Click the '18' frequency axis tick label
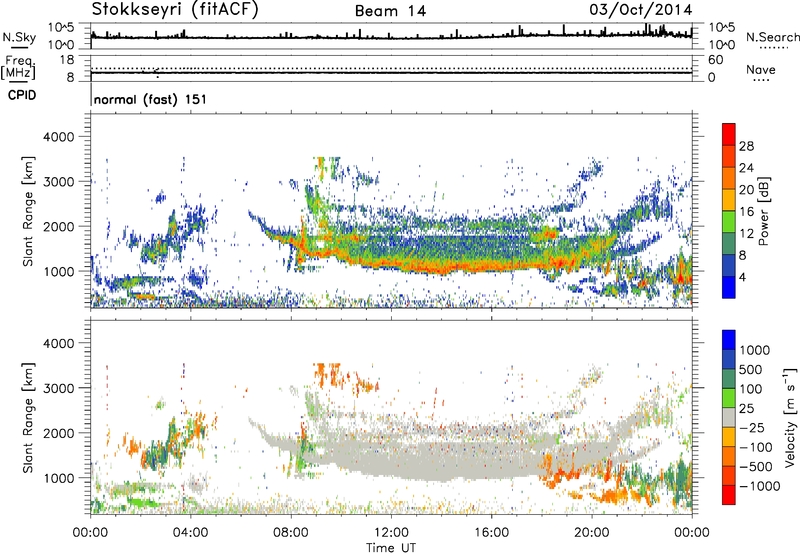 67,60
